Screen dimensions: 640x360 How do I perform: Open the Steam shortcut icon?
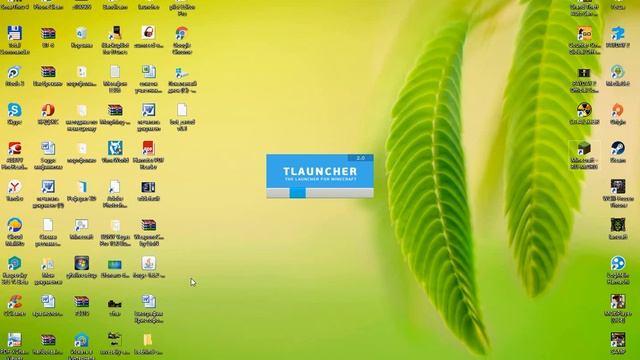pos(618,148)
